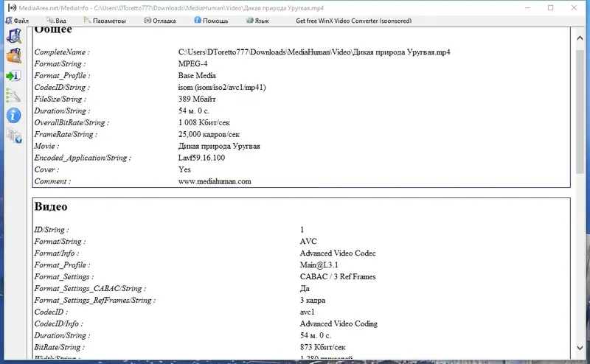Open a file via the sidebar icon
Image resolution: width=590 pixels, height=364 pixels.
[x=14, y=36]
